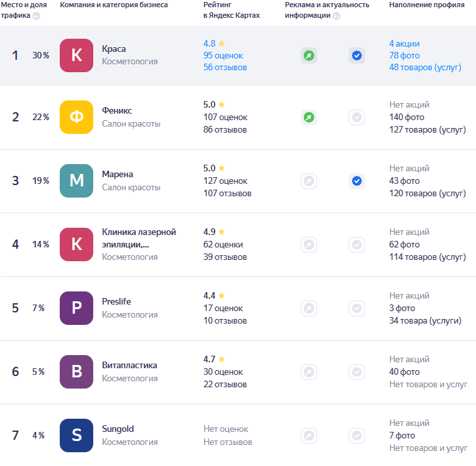This screenshot has height=466, width=476.
Task: Click '127 товаров (услуг)' text
Action: (x=427, y=130)
